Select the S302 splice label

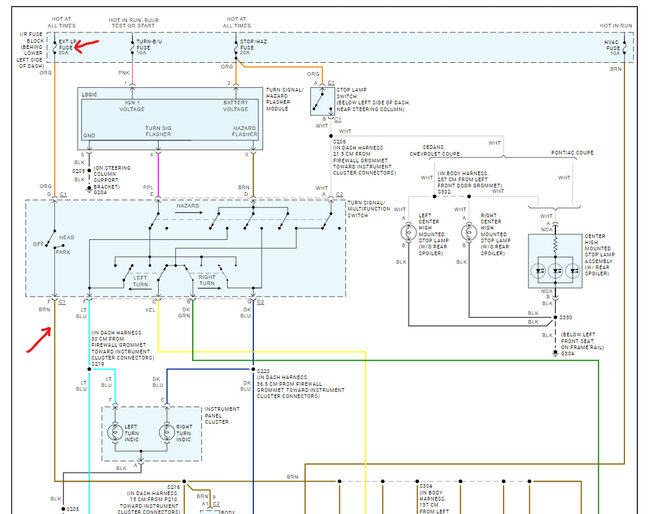click(444, 192)
